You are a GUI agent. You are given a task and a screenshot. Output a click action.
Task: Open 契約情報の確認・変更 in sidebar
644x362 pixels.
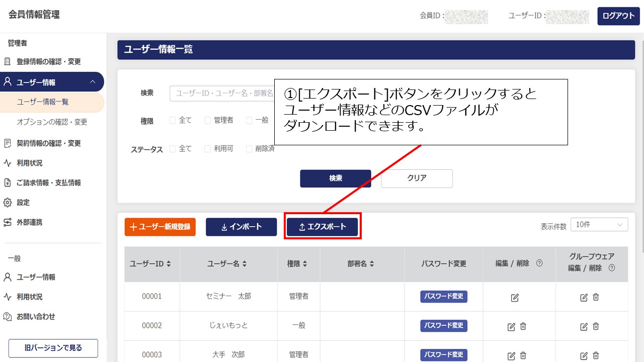point(48,143)
